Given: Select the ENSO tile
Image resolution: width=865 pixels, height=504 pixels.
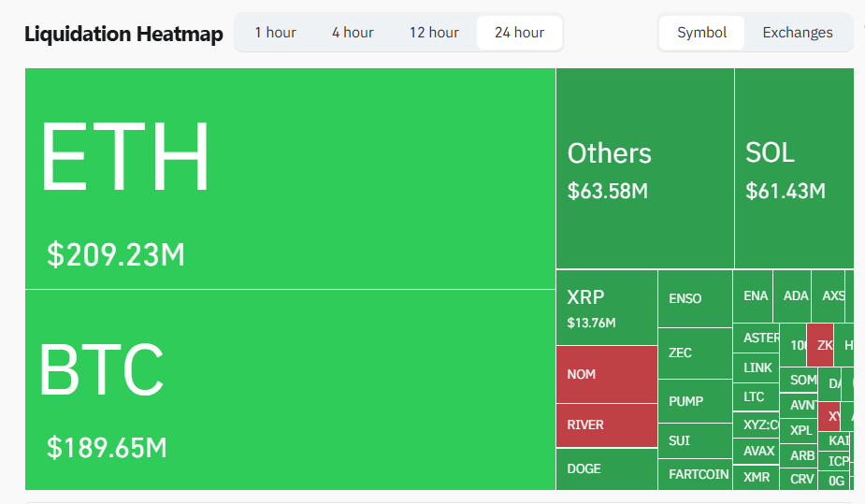Looking at the screenshot, I should 694,299.
